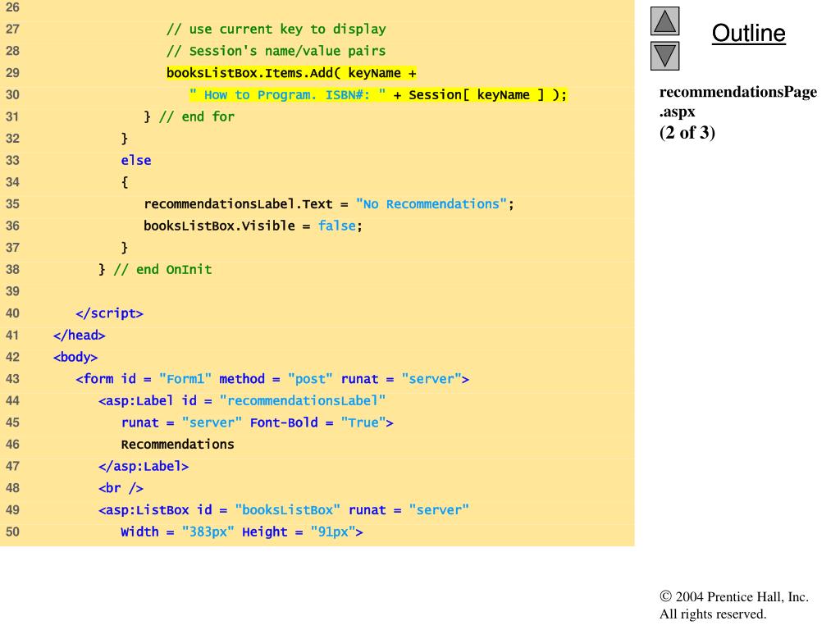Click the asp:Label id recommendationsLabel line
The width and height of the screenshot is (840, 630).
pos(242,400)
